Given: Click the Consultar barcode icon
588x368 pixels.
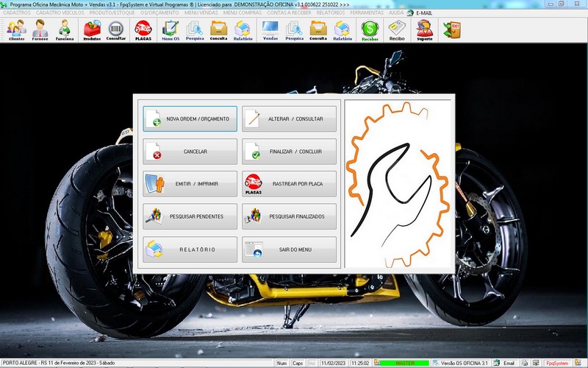Looking at the screenshot, I should click(116, 30).
